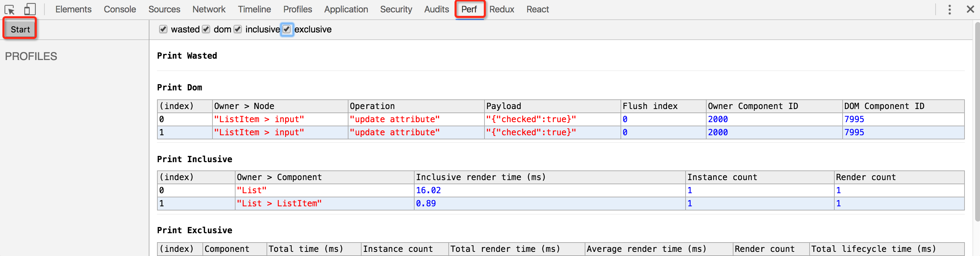Click the 0.89 render time value
Image resolution: width=980 pixels, height=256 pixels.
tap(426, 204)
